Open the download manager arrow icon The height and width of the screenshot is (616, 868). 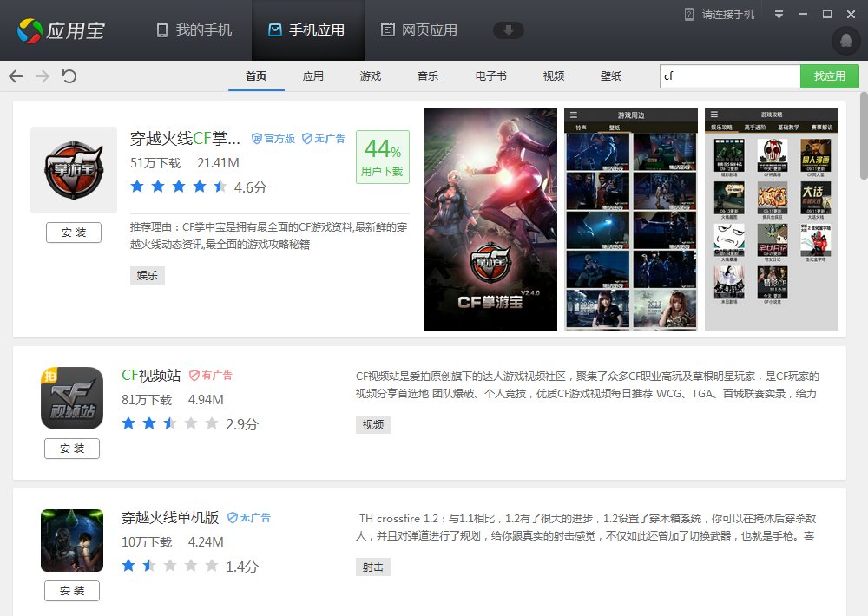coord(509,29)
